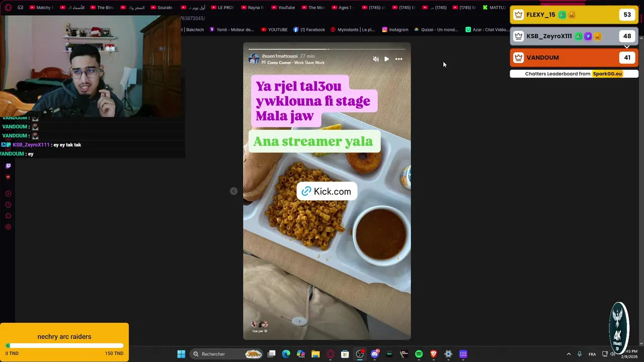
Task: Switch to the Rayna browser tab
Action: (253, 8)
